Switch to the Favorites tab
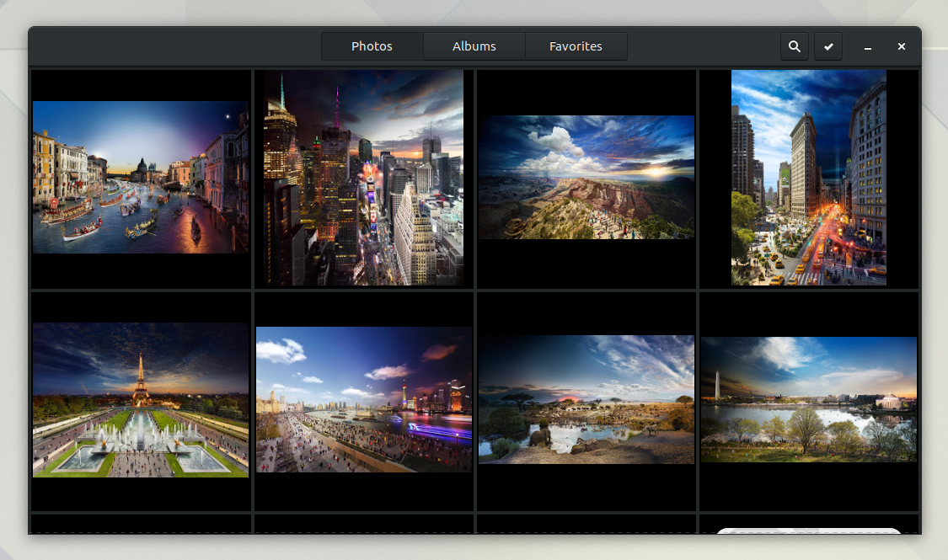Screen dimensions: 948x560 click(576, 46)
